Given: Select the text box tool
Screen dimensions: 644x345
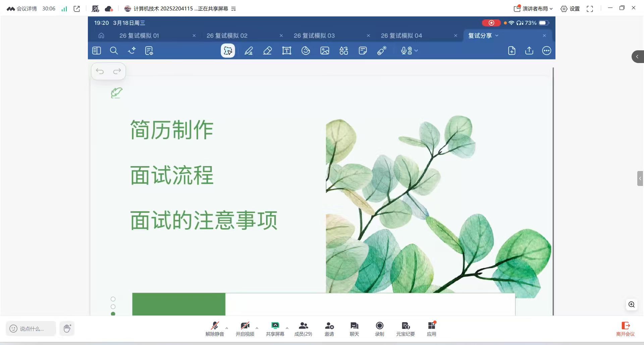Looking at the screenshot, I should point(286,51).
